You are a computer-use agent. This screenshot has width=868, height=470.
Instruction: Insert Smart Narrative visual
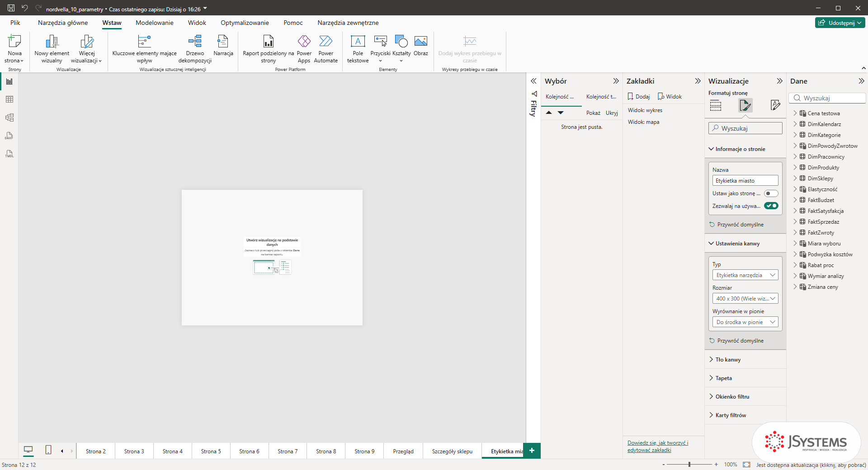pos(223,46)
